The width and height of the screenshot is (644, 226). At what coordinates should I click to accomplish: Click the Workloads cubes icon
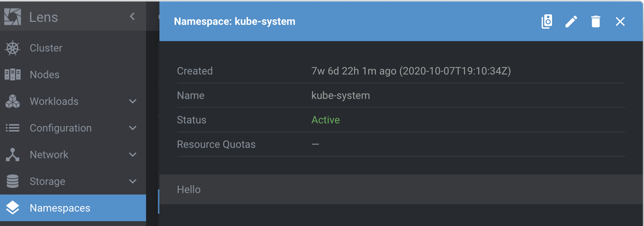pyautogui.click(x=13, y=101)
